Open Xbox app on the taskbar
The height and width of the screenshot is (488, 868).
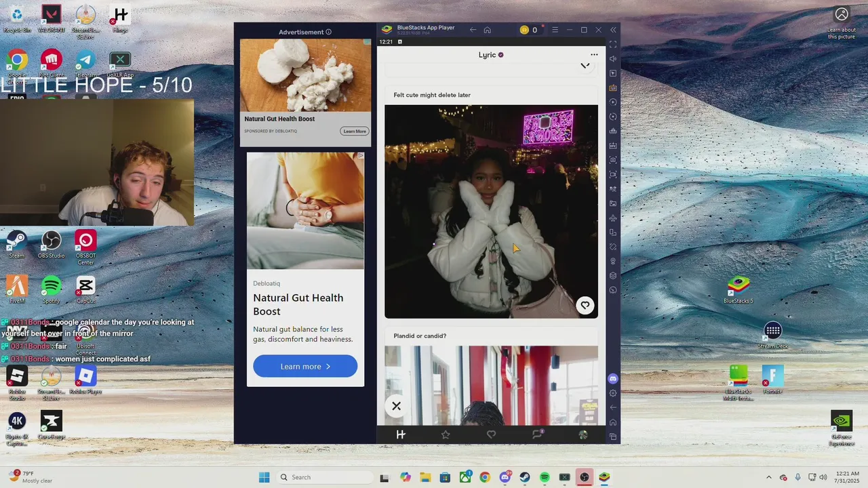point(465,477)
